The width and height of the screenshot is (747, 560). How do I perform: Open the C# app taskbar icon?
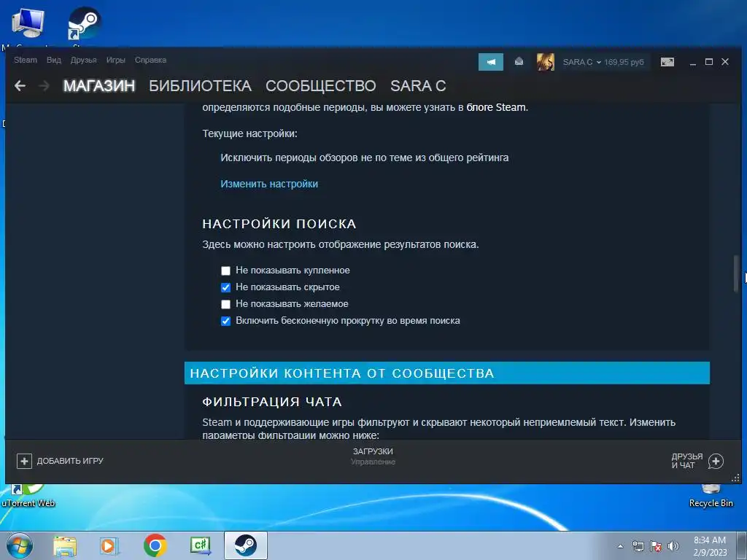coord(201,545)
